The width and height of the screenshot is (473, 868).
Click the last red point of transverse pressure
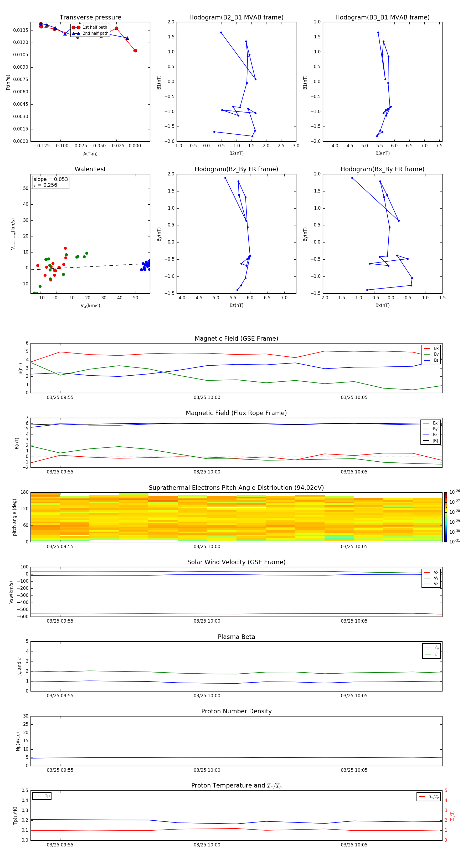click(135, 51)
